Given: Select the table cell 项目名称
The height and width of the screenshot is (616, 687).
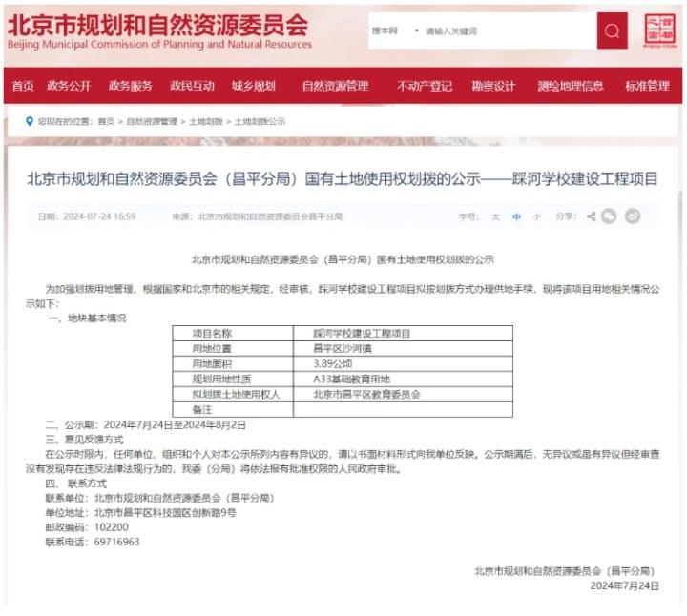Looking at the screenshot, I should tap(233, 334).
